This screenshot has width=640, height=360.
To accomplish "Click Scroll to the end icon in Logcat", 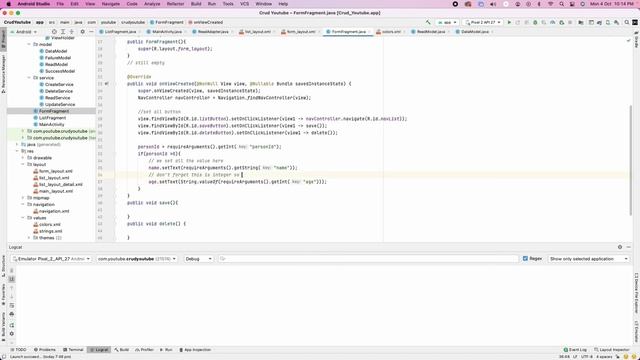I will pos(11,279).
